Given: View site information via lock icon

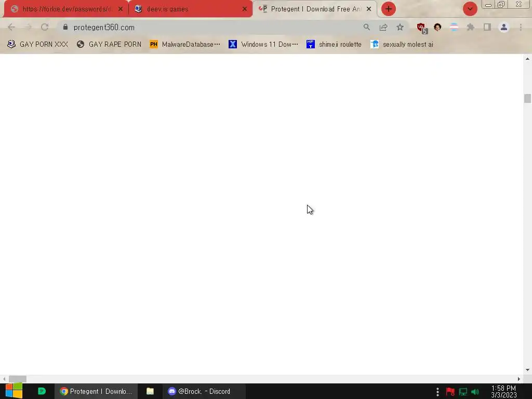Looking at the screenshot, I should (65, 27).
